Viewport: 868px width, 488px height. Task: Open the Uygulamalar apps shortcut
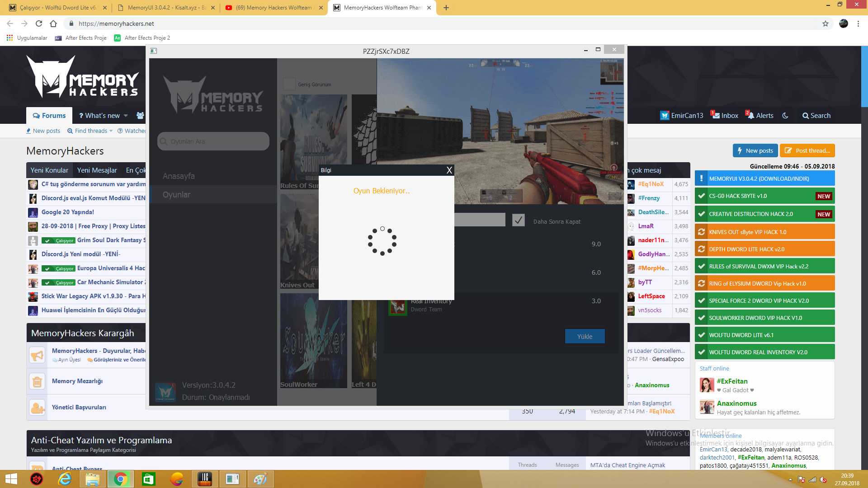point(27,38)
